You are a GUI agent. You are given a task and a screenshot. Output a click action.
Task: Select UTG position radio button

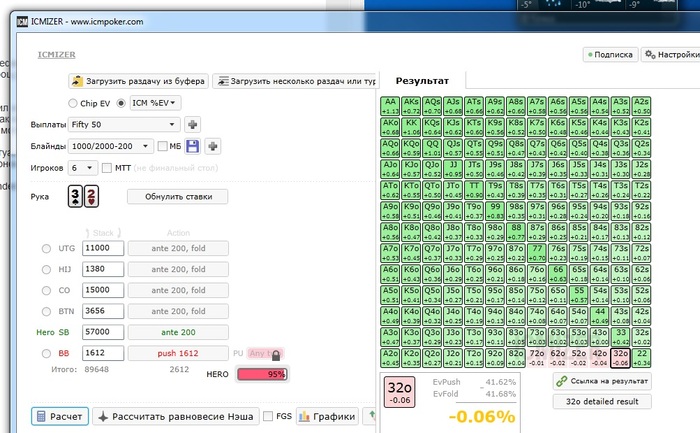coord(46,249)
